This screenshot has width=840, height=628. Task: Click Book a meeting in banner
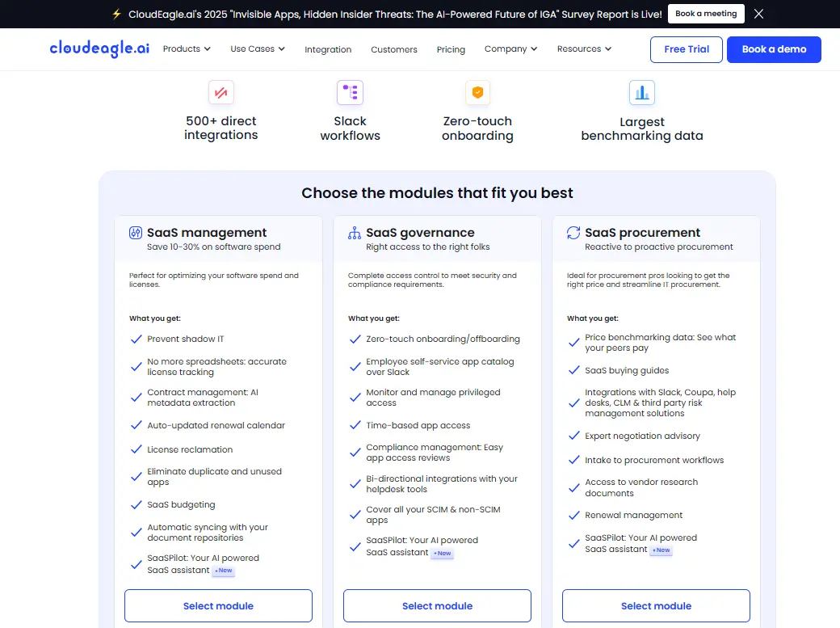click(706, 14)
